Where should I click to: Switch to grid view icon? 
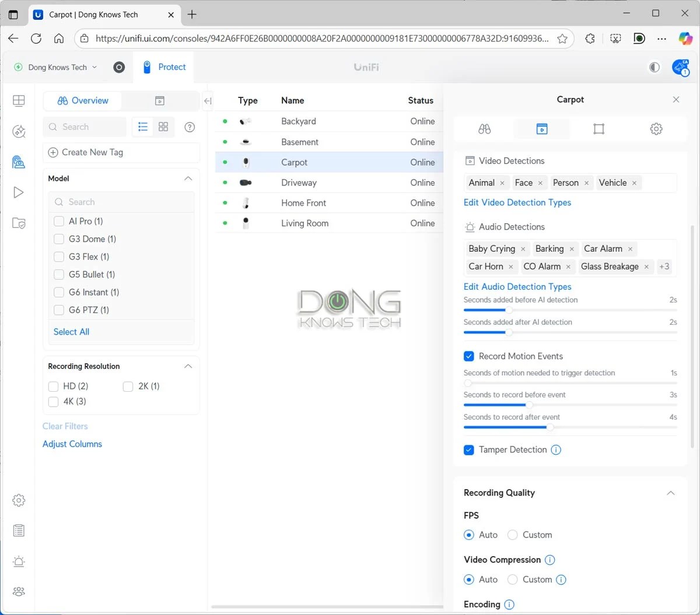click(163, 126)
